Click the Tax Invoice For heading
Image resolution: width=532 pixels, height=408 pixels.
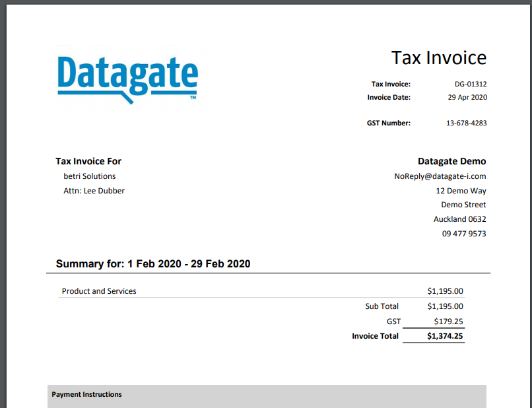point(88,161)
